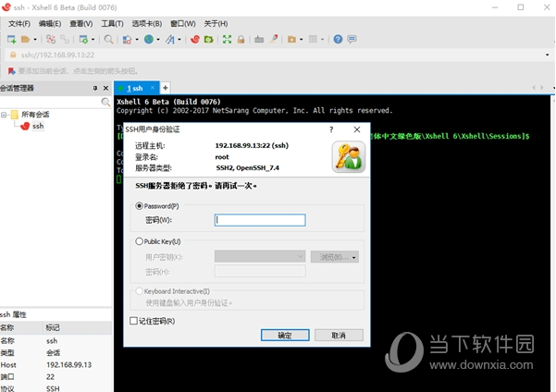Click the dialog help question mark
Screen dimensions: 556x392
click(331, 129)
